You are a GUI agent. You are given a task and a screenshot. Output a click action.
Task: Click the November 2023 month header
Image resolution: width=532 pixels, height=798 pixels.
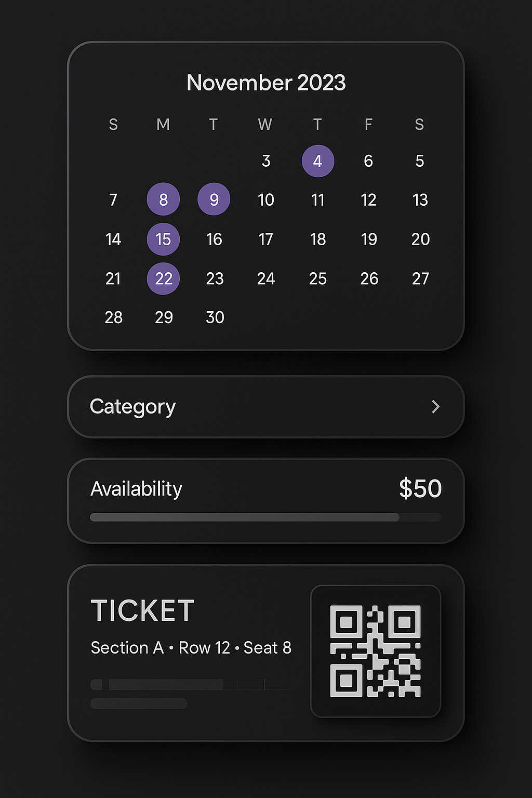266,83
